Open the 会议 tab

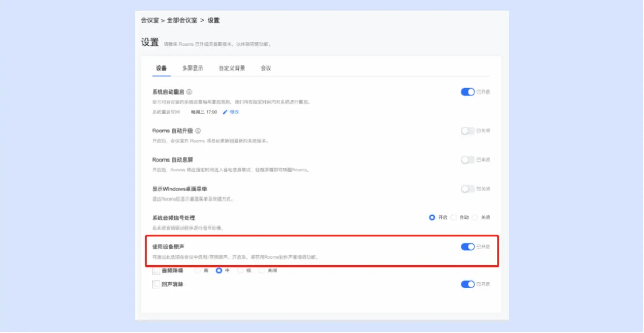tap(266, 68)
